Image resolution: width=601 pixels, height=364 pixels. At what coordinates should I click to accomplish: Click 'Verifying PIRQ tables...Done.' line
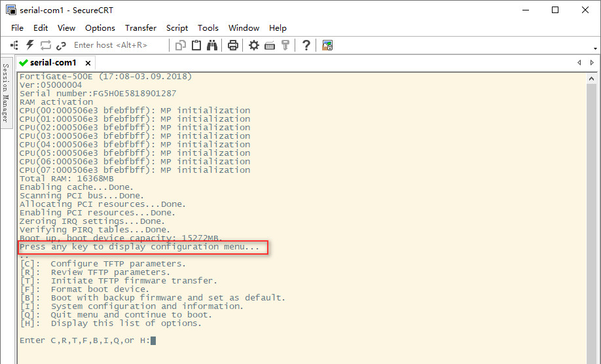(x=95, y=230)
